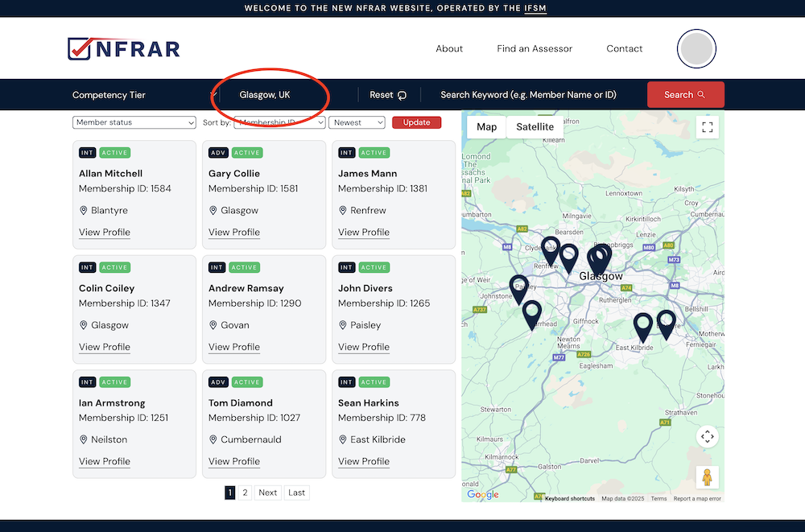View Gary Collie's profile

click(x=233, y=232)
